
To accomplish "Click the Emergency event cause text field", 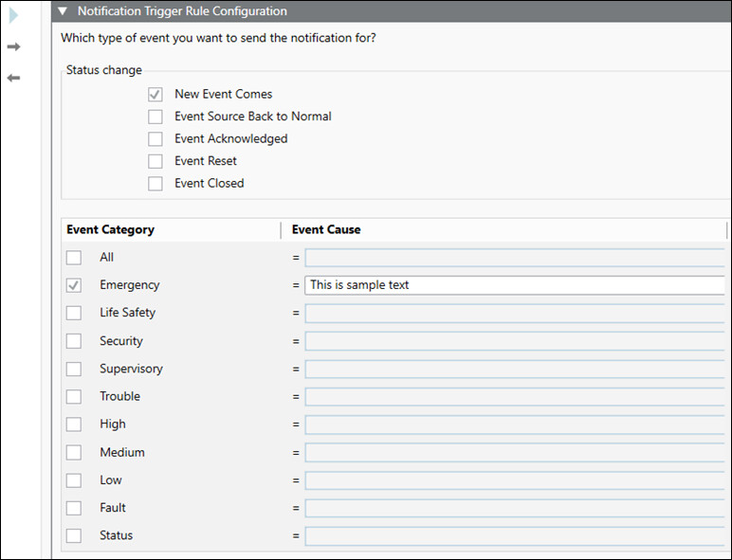I will (514, 285).
